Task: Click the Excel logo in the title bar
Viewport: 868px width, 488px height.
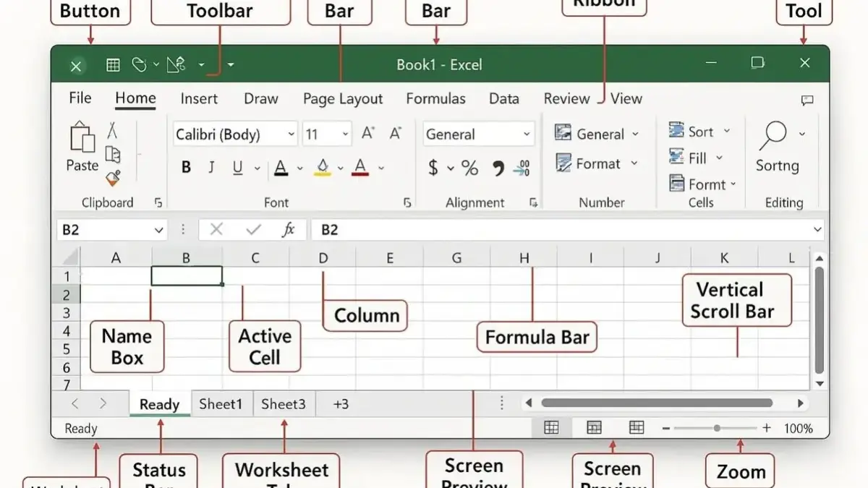Action: [76, 66]
